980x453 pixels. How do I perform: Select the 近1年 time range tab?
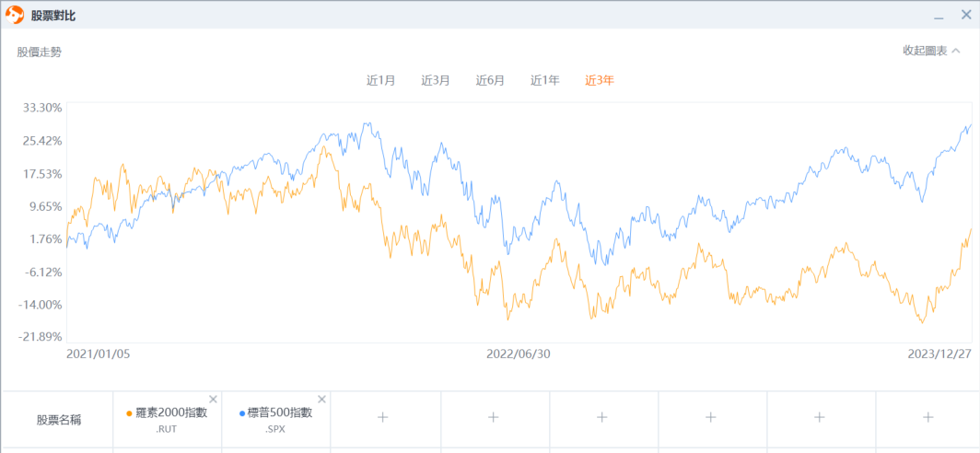545,80
